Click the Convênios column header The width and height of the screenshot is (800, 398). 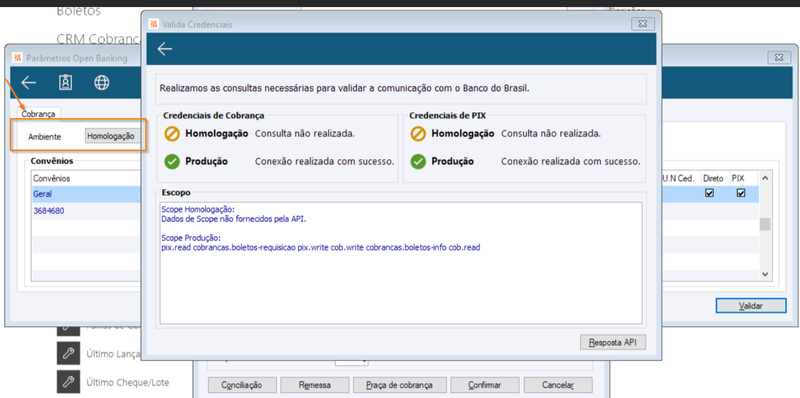[52, 179]
